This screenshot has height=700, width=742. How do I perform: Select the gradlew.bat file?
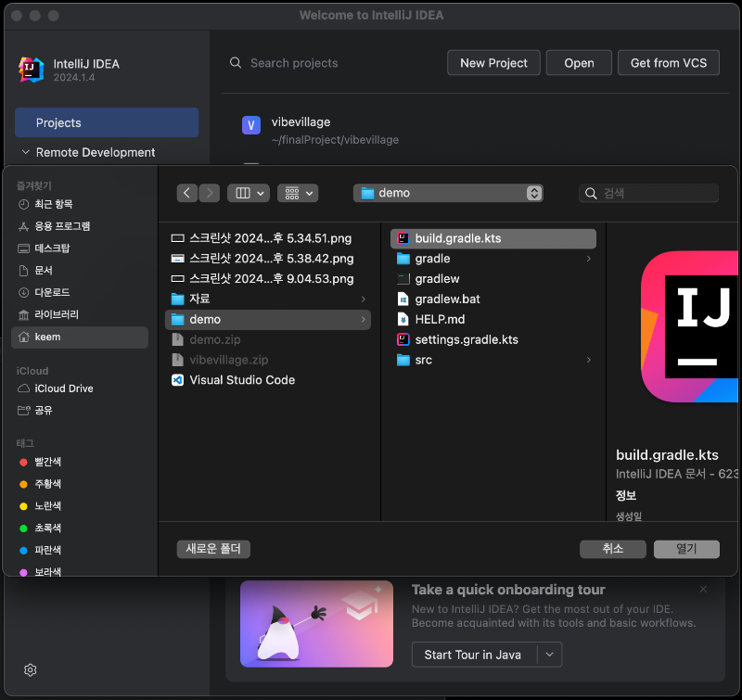tap(493, 299)
